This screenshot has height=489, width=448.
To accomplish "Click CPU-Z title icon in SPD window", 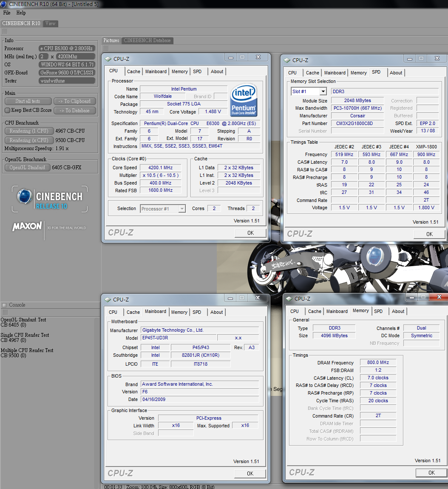I will click(287, 60).
